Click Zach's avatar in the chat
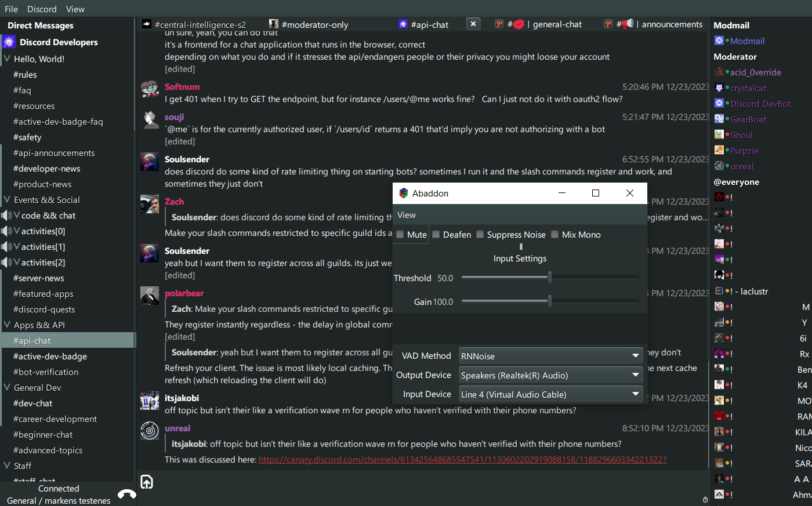The height and width of the screenshot is (506, 812). point(150,204)
